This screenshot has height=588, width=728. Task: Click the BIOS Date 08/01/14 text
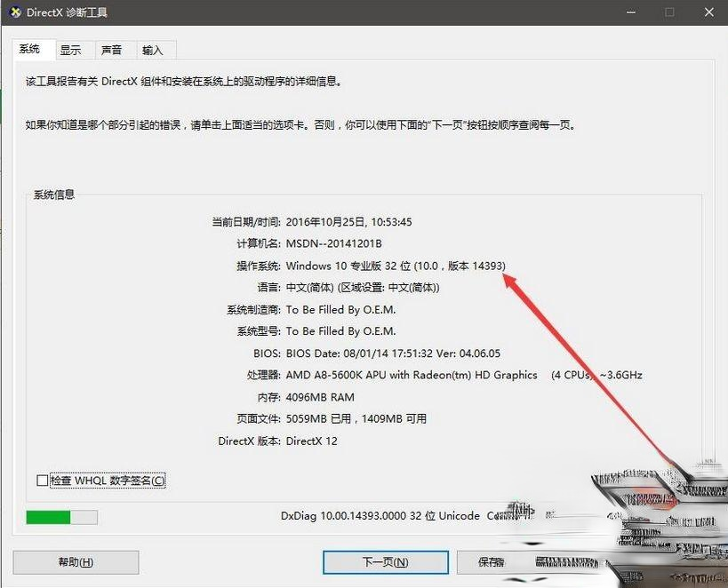pyautogui.click(x=337, y=354)
